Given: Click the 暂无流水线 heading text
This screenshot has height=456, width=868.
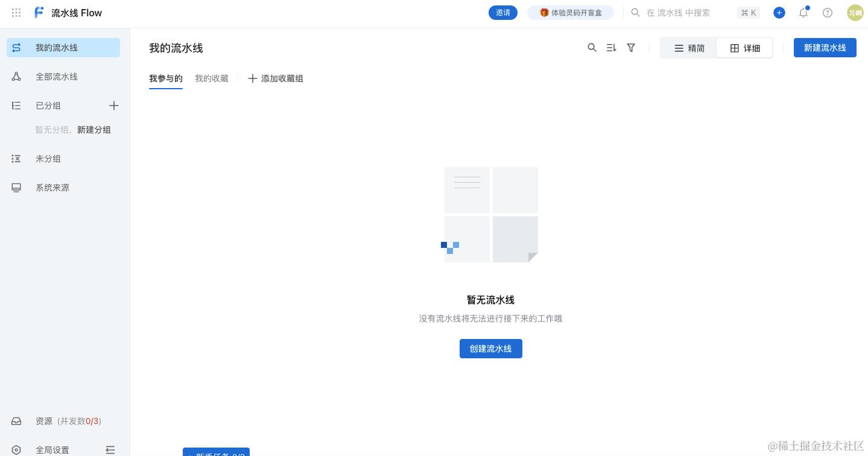Looking at the screenshot, I should pyautogui.click(x=491, y=300).
